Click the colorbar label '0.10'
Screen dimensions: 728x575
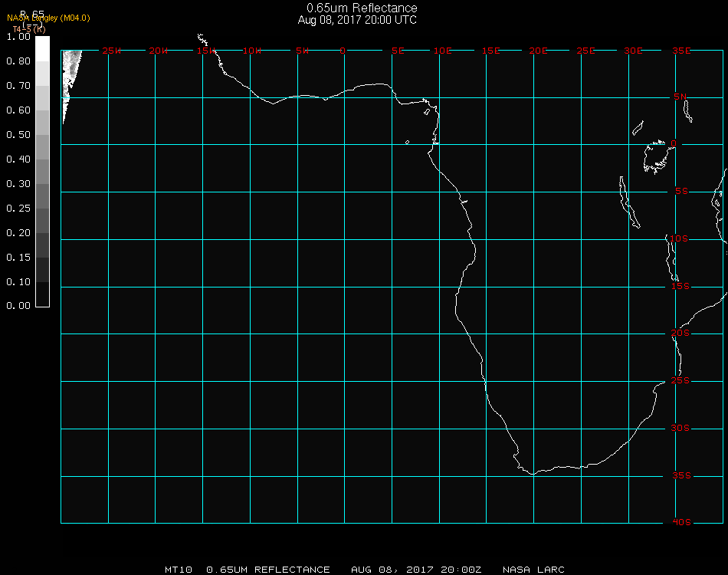tap(18, 282)
